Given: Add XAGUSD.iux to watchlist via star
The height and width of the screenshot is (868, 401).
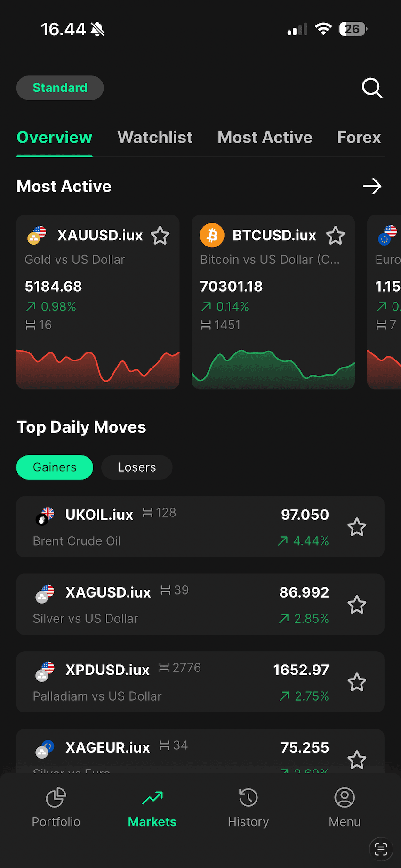Looking at the screenshot, I should [357, 605].
